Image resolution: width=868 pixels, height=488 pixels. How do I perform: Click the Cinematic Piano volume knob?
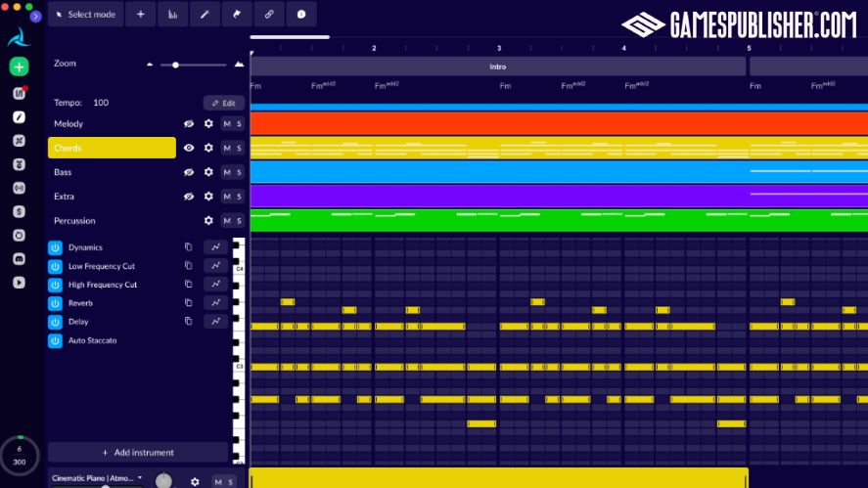coord(163,480)
